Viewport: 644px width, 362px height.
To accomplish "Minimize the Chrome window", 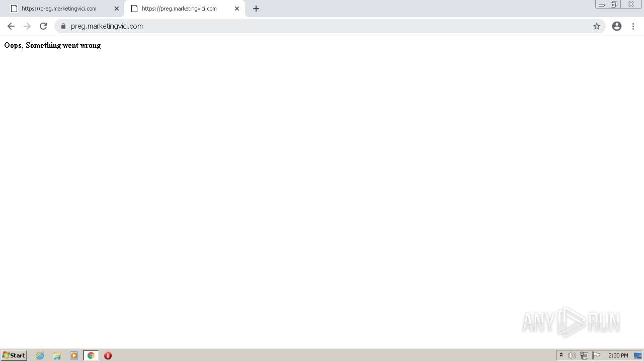I will tap(602, 5).
